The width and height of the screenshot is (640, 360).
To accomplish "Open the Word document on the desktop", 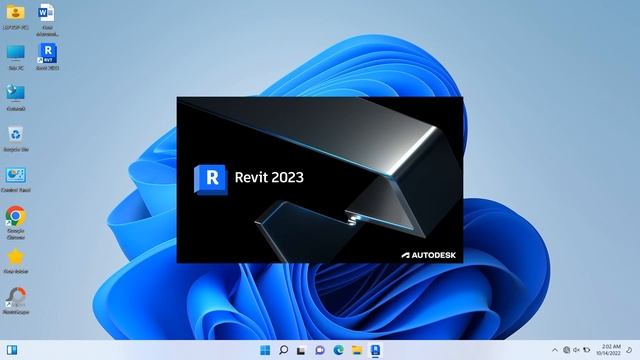I will (47, 20).
